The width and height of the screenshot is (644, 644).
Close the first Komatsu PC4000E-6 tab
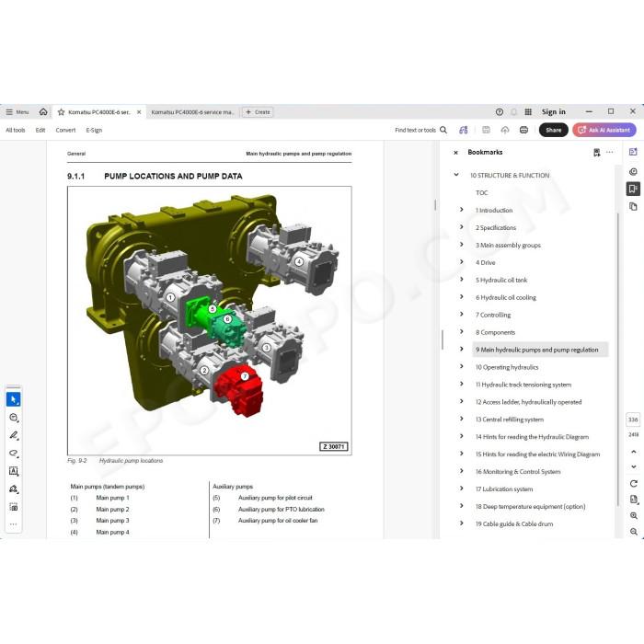click(x=139, y=111)
